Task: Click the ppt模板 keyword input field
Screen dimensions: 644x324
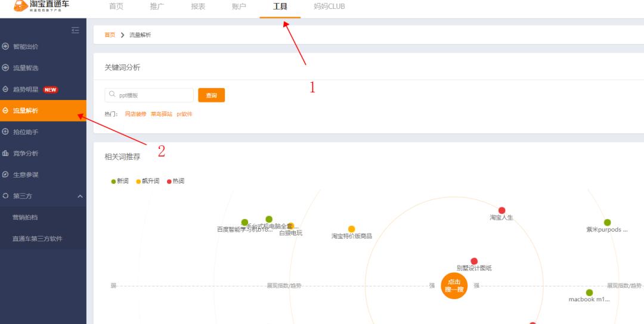Action: pos(149,95)
